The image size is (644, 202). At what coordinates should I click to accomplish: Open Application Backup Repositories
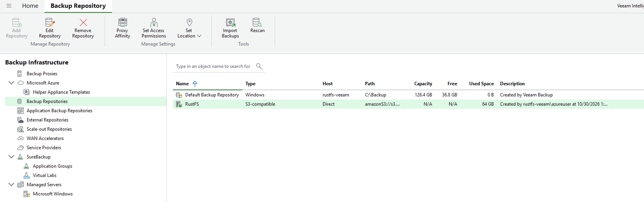pos(59,111)
